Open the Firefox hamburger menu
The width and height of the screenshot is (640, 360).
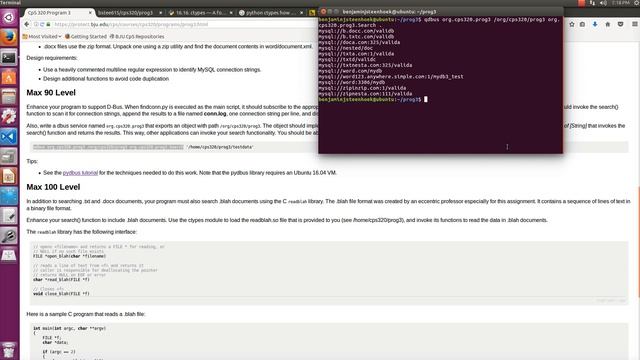click(x=635, y=24)
